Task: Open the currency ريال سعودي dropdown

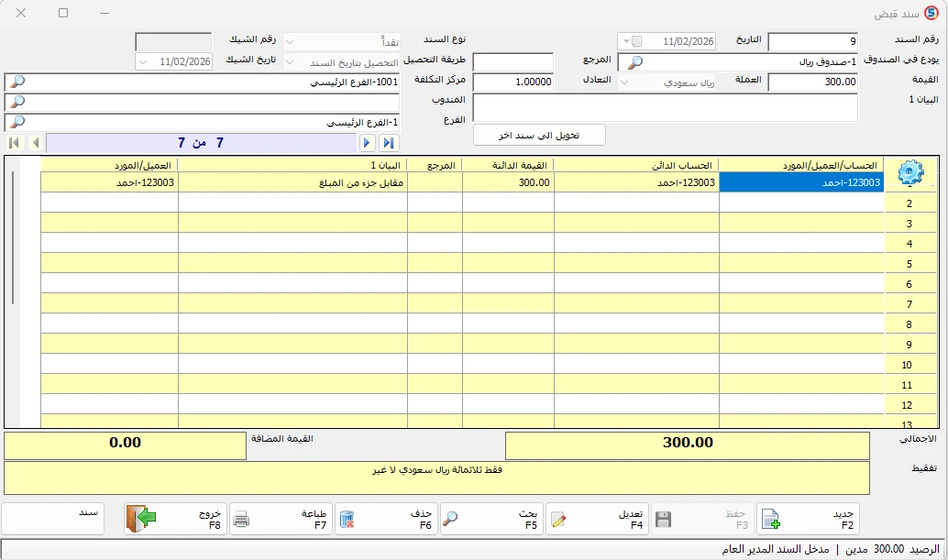Action: [x=624, y=82]
